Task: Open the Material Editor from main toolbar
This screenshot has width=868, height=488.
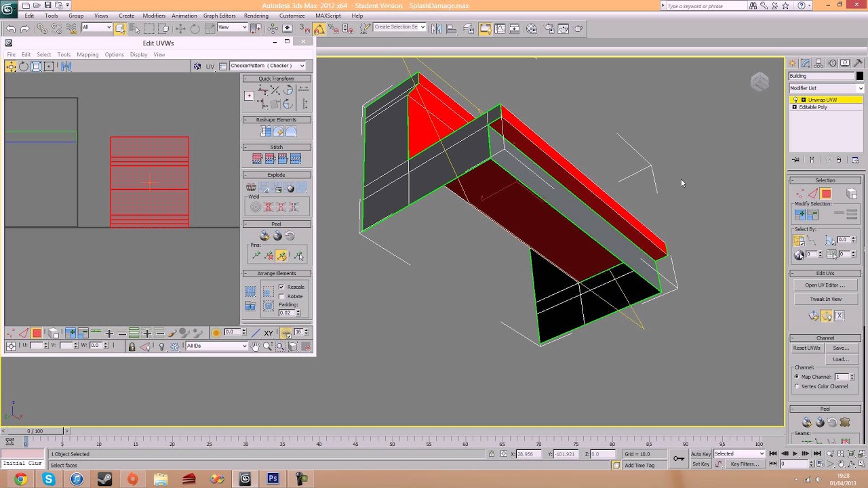Action: [x=532, y=28]
